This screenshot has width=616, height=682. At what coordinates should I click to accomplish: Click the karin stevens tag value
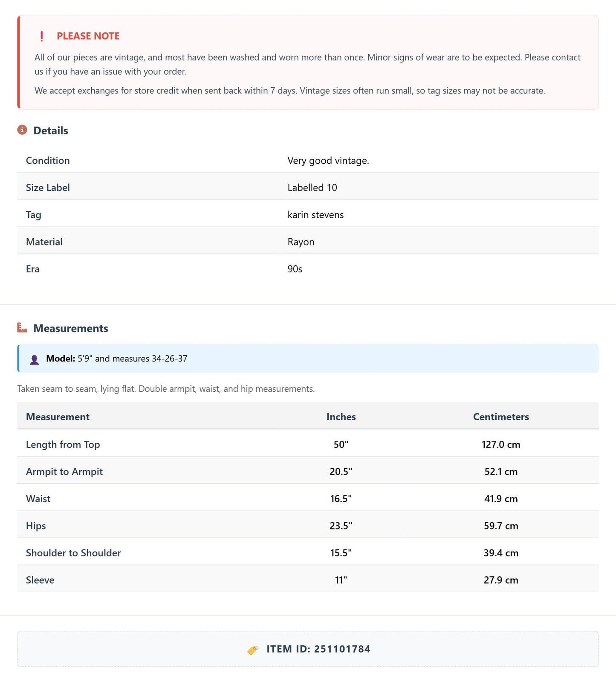tap(315, 214)
